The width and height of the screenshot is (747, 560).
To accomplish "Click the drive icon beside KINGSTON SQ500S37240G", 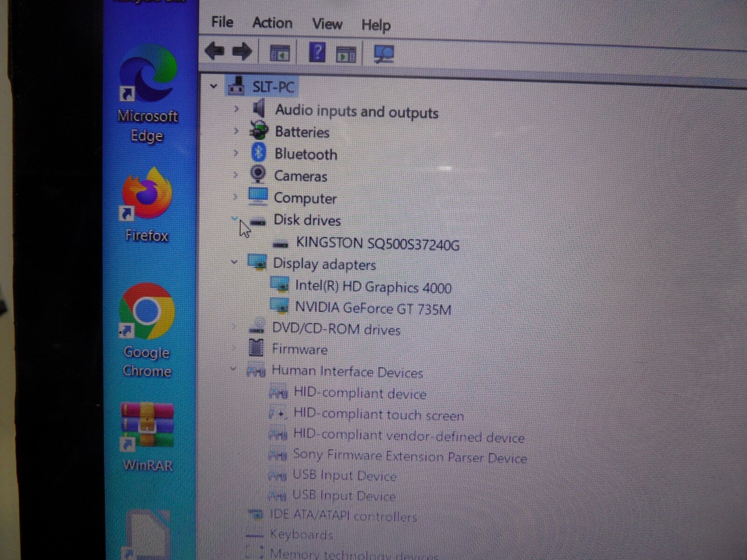I will point(280,243).
